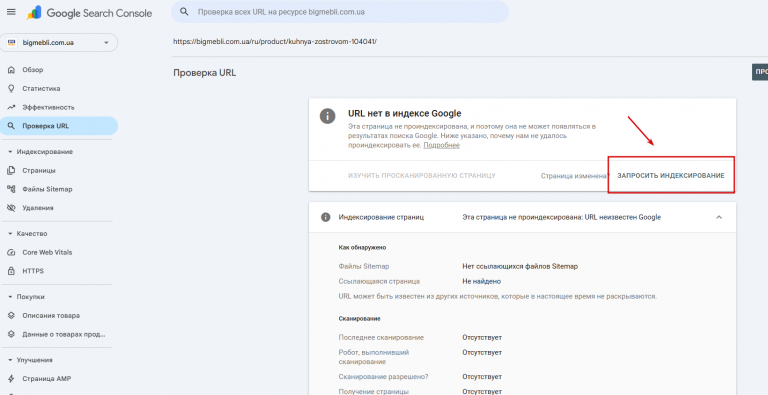
Task: Click the crossed-eye icon next to Удаления
Action: (x=12, y=208)
